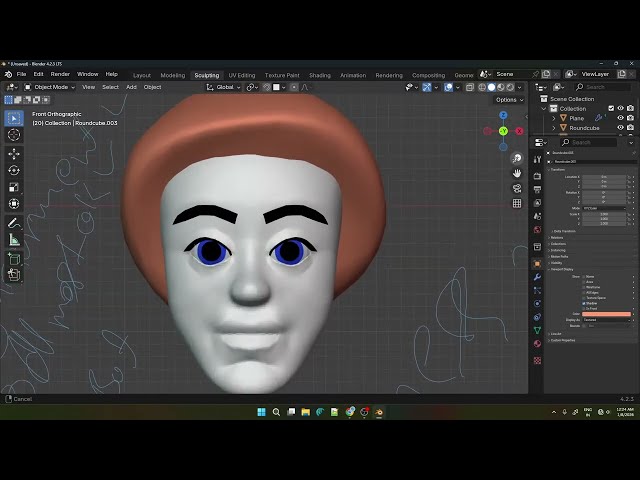This screenshot has width=640, height=480.
Task: Open the Render menu
Action: (x=60, y=74)
